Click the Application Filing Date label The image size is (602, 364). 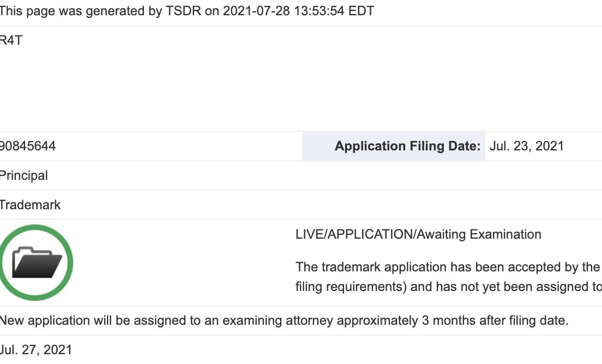[x=407, y=146]
